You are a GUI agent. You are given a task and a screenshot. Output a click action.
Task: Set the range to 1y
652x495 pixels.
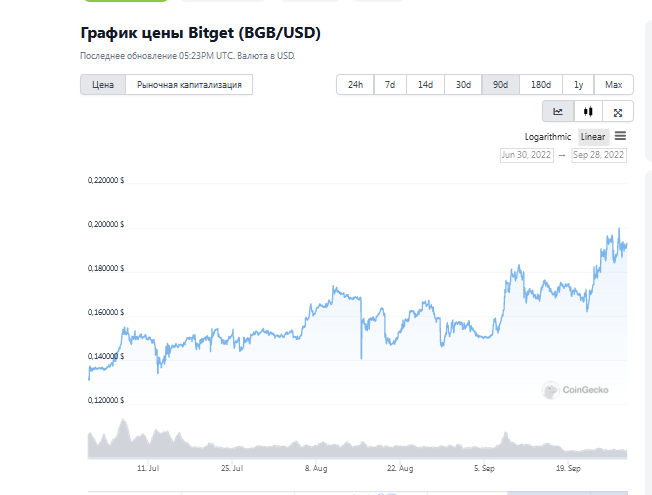pos(578,85)
